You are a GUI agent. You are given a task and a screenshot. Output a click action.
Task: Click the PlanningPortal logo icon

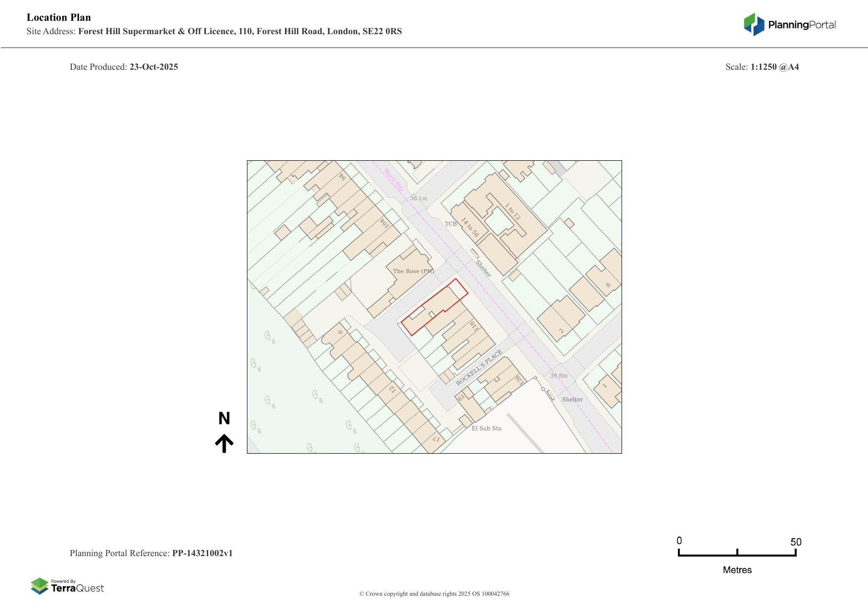(x=754, y=24)
